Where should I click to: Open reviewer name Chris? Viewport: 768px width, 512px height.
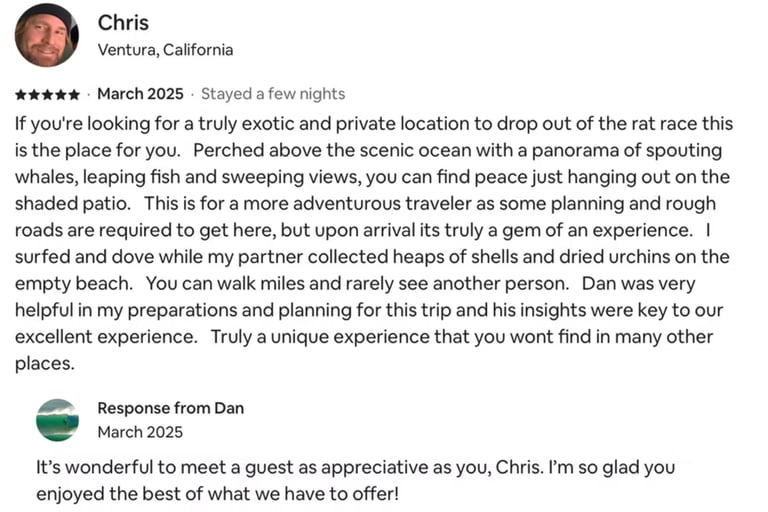[x=123, y=22]
